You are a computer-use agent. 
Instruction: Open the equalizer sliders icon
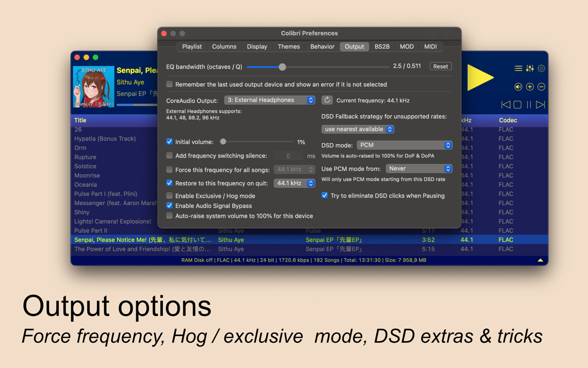pos(530,69)
